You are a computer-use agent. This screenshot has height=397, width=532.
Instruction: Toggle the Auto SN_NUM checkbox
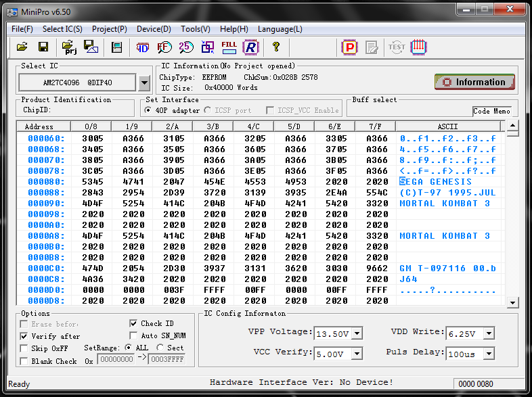[133, 335]
